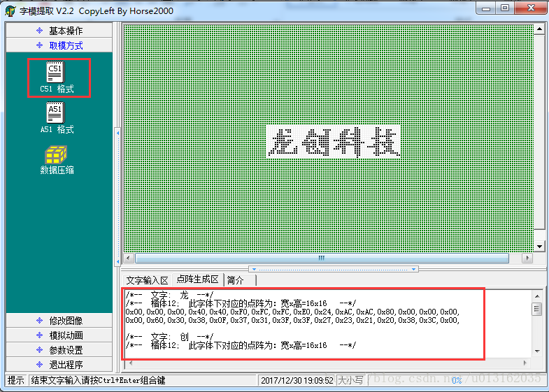549x392 pixels.
Task: Click the sidebar splitter upper collapse arrow
Action: pos(117,133)
